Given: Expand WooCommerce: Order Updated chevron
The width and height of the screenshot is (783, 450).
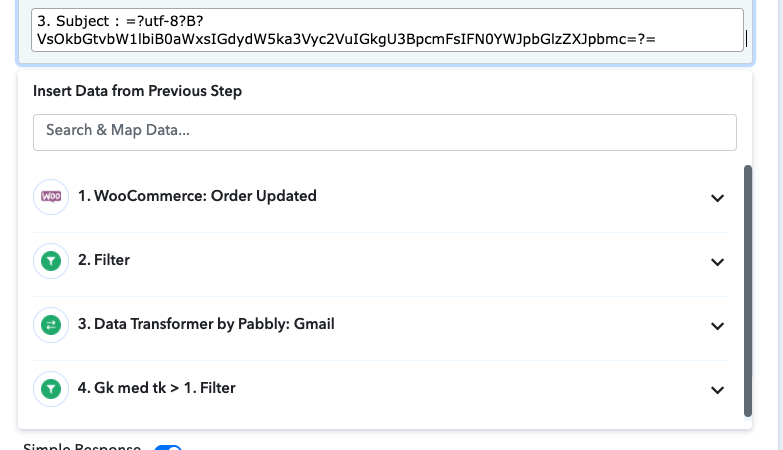Looking at the screenshot, I should [x=717, y=198].
